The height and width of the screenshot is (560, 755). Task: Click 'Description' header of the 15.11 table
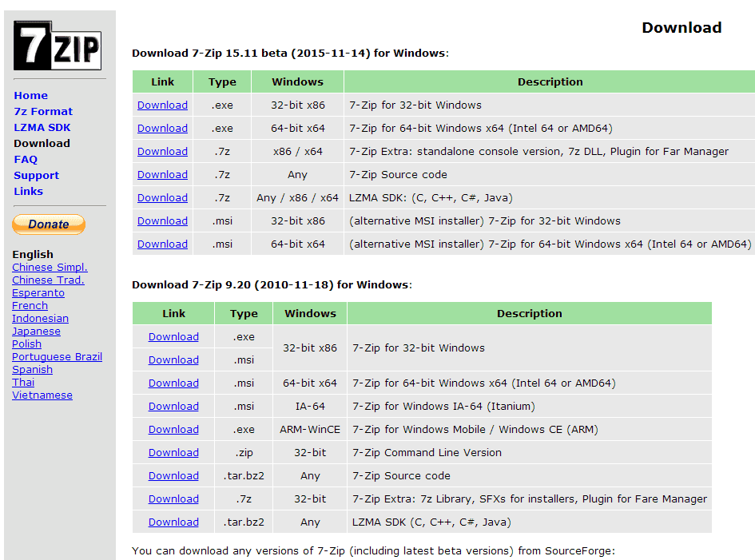pyautogui.click(x=550, y=81)
